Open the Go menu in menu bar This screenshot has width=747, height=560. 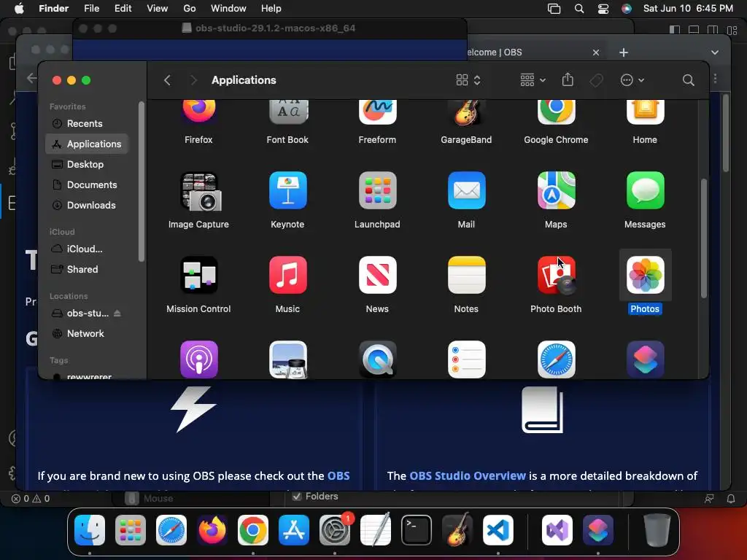point(190,9)
